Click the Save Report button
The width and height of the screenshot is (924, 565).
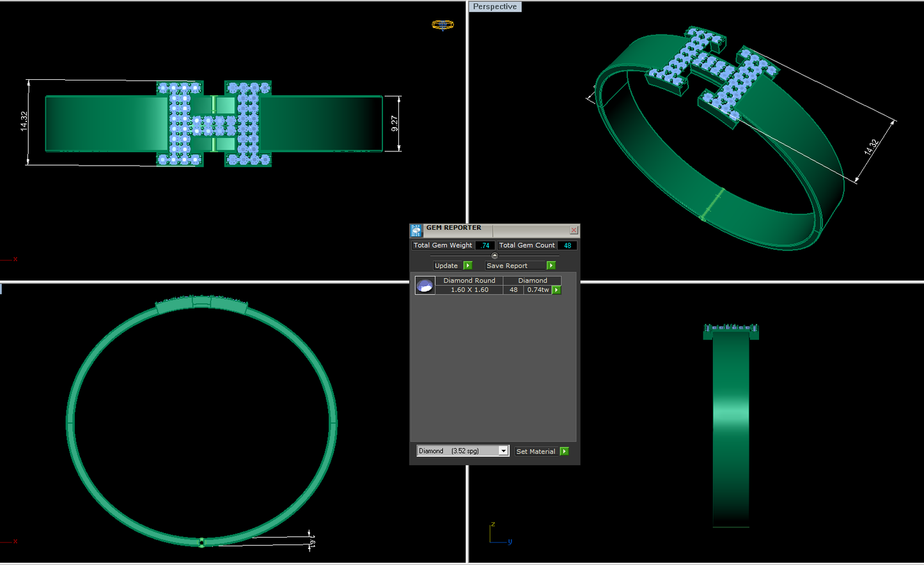point(515,265)
